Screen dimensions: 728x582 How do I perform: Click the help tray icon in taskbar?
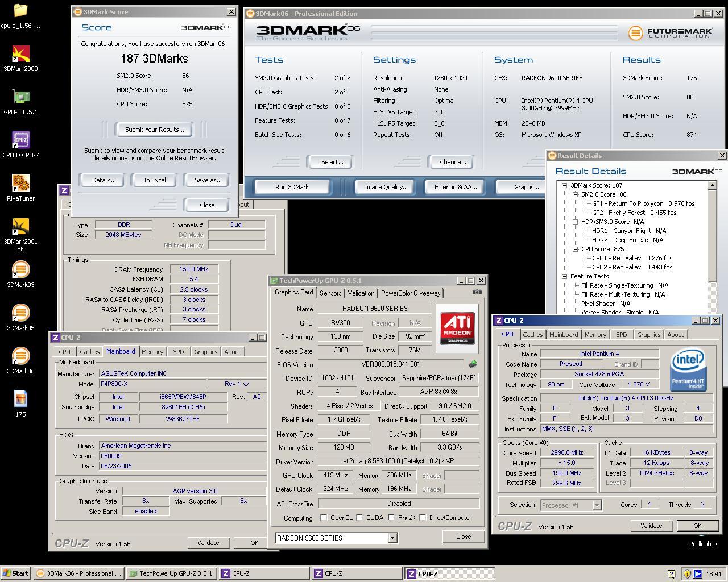(671, 574)
